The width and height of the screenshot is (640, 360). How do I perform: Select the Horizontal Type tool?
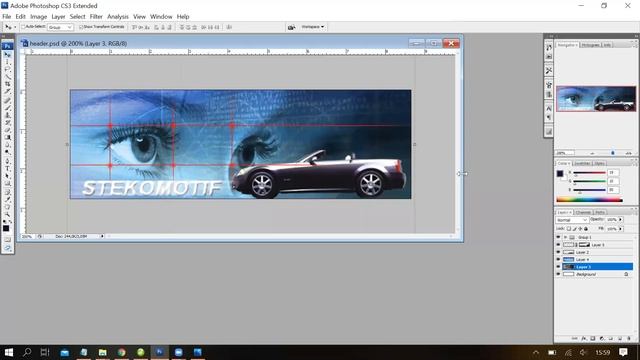(x=7, y=169)
